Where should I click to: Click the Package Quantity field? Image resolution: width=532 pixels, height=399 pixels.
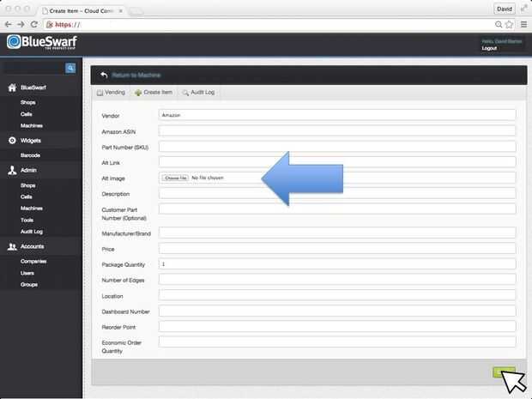337,264
